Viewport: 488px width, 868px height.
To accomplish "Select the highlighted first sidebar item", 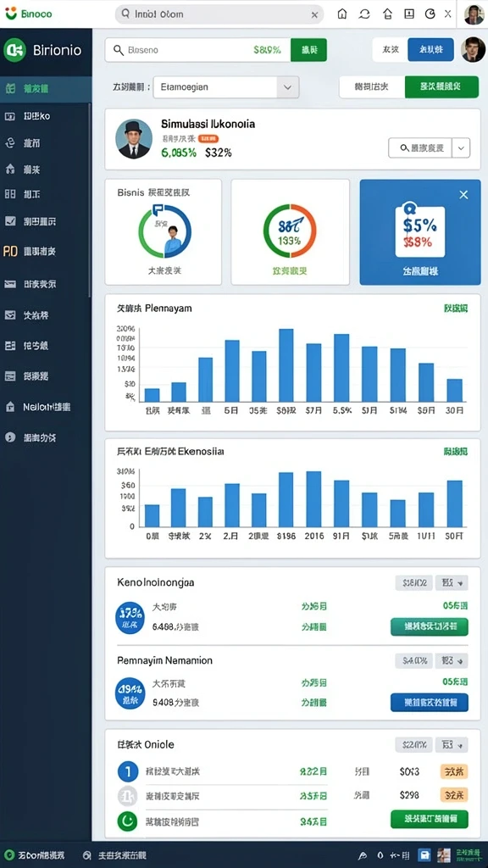I will [x=46, y=88].
